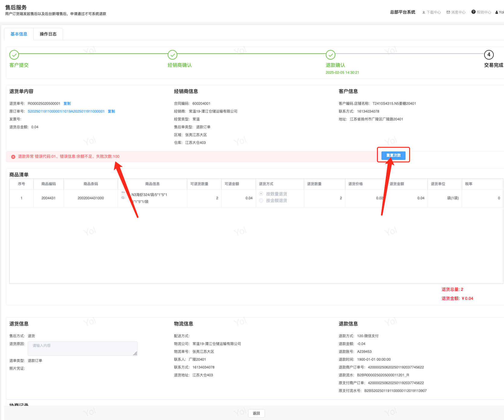The width and height of the screenshot is (504, 420).
Task: Switch to the 操作日志 tab
Action: (x=48, y=34)
